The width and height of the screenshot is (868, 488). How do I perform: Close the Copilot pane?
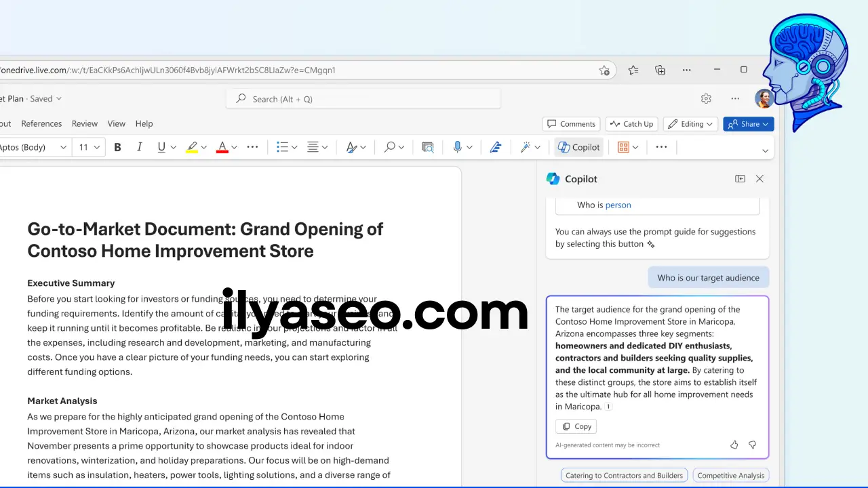click(759, 179)
